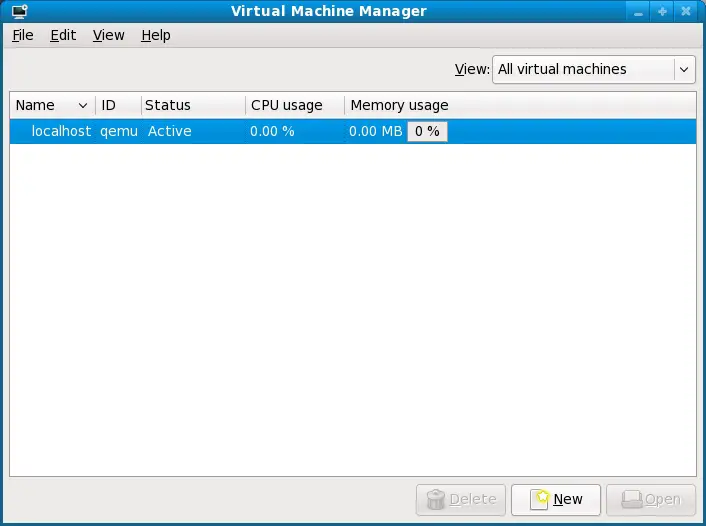Click the star icon on New button
706x526 pixels.
click(x=541, y=498)
